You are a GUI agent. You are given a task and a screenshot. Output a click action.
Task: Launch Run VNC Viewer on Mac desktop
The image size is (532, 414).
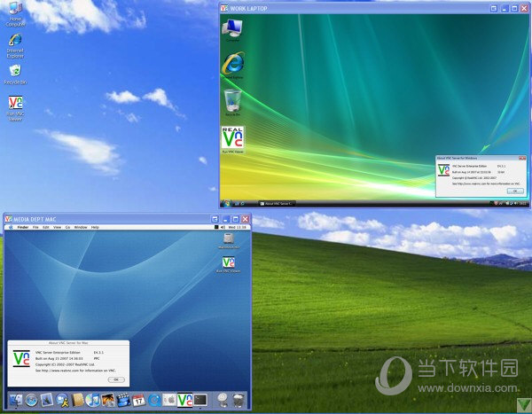click(x=229, y=264)
